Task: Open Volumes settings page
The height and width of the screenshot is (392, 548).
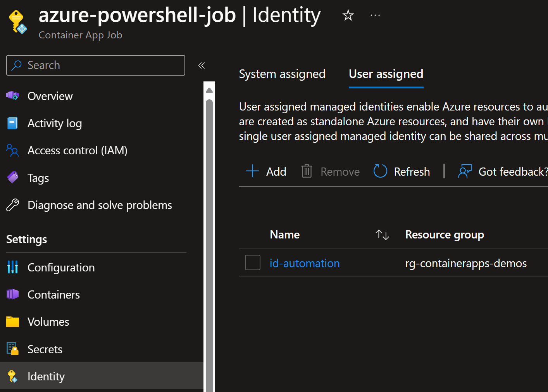Action: click(48, 322)
